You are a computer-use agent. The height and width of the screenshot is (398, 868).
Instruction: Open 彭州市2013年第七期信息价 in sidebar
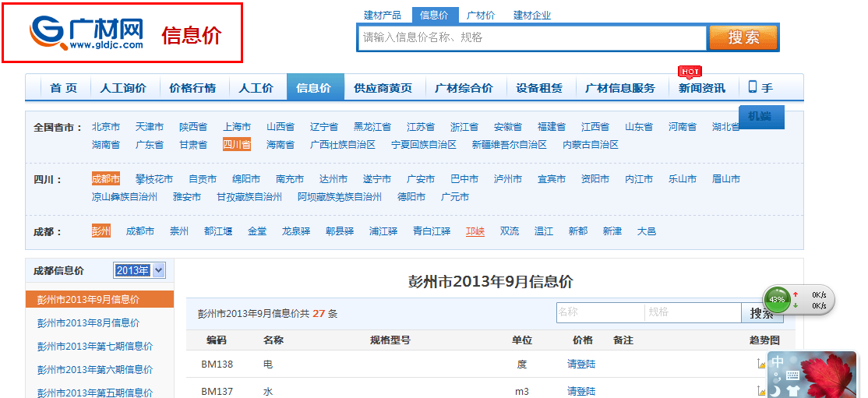94,346
